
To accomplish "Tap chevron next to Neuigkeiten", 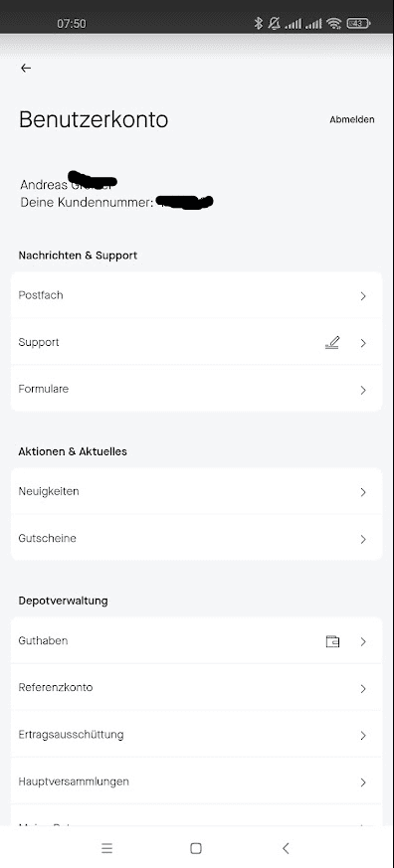I will 363,492.
